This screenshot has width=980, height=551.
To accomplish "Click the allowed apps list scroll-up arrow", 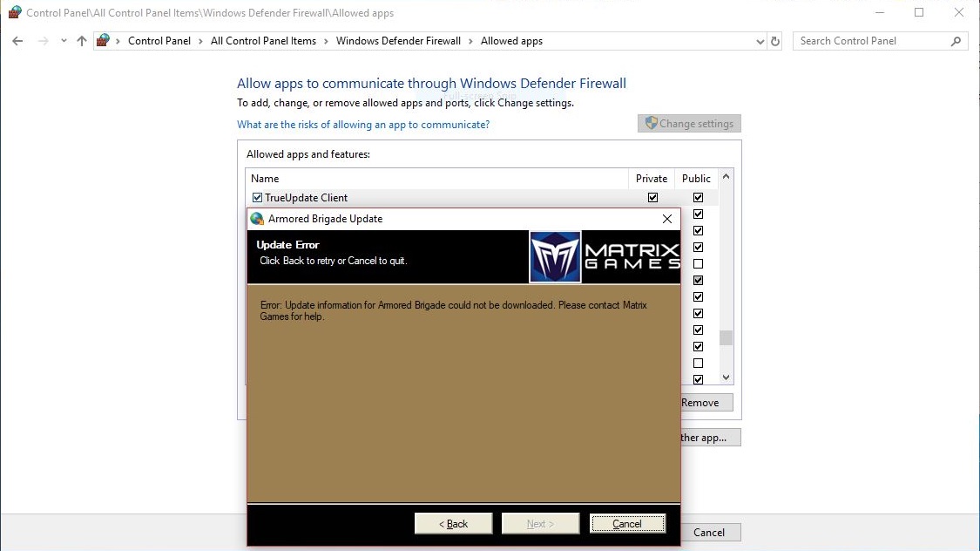I will [726, 176].
